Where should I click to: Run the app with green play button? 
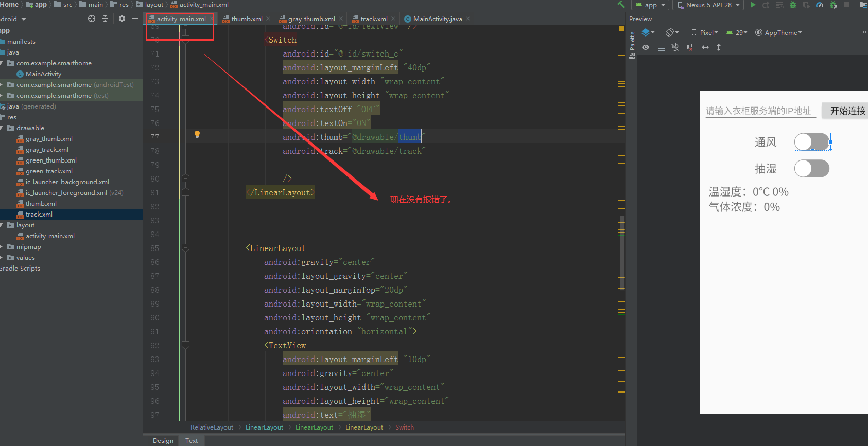point(753,5)
